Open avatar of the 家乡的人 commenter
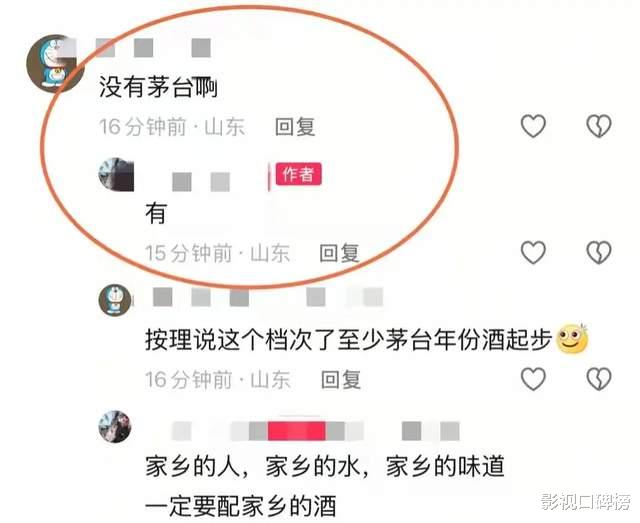 pos(115,427)
